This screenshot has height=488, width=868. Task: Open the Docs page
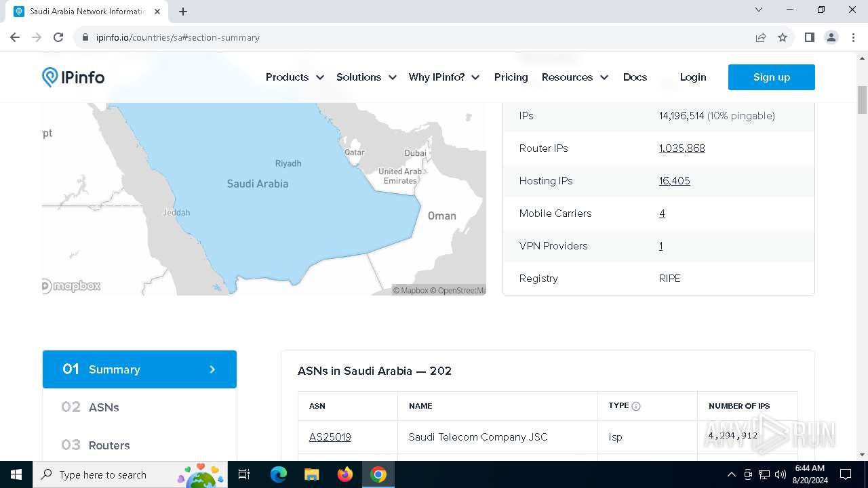[x=635, y=77]
